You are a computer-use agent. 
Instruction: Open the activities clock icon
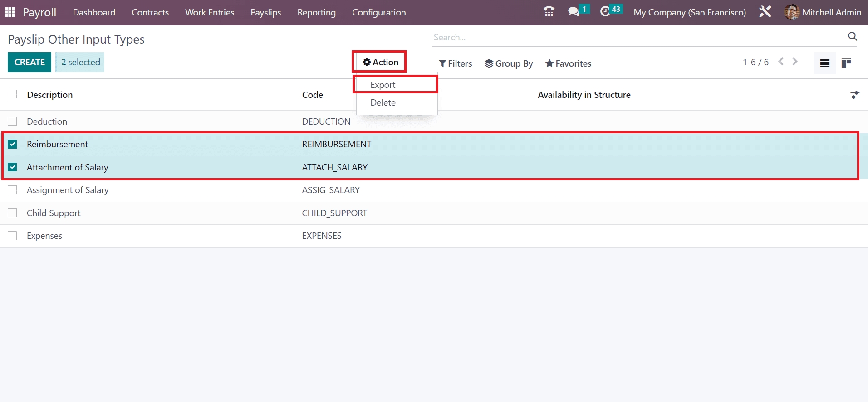pyautogui.click(x=605, y=12)
